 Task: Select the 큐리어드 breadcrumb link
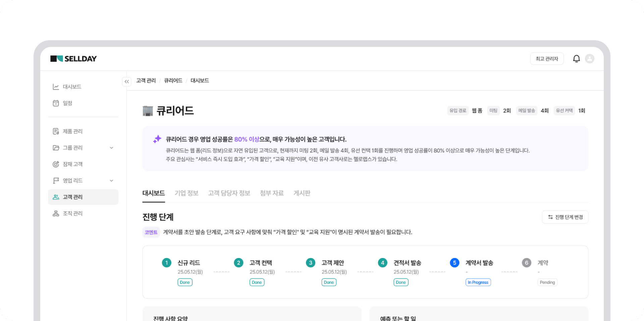pos(173,80)
